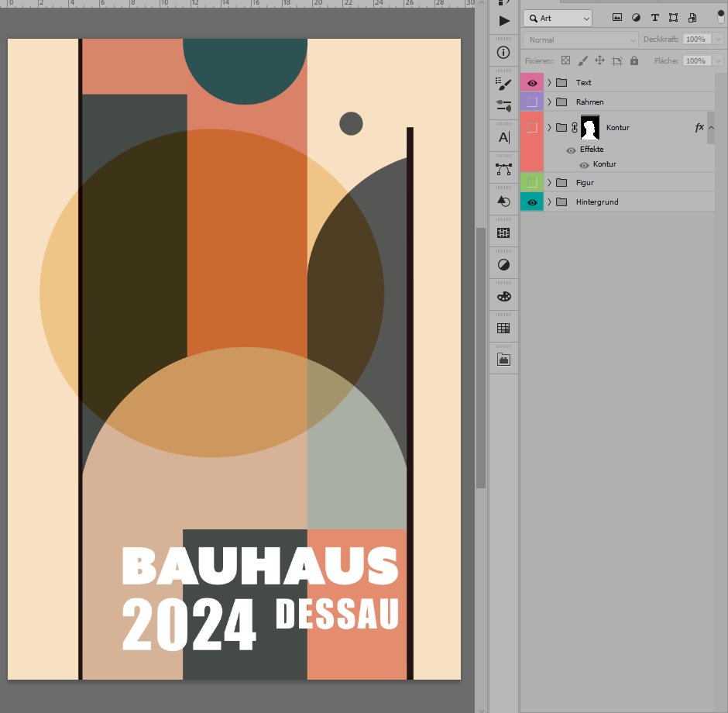Toggle visibility of the Kontur stroke effect
The image size is (728, 713).
584,165
